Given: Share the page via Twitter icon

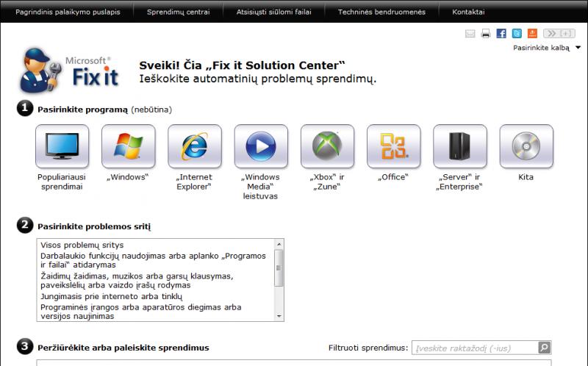Looking at the screenshot, I should point(517,33).
